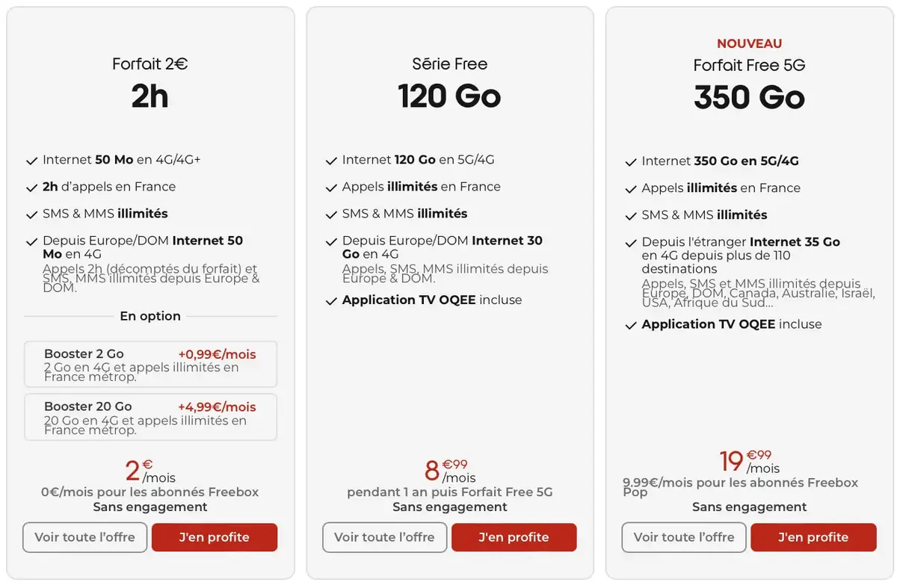Click the 8€99 /mois price on the 120 Go plan
Screen dimensions: 897x588
pos(449,471)
